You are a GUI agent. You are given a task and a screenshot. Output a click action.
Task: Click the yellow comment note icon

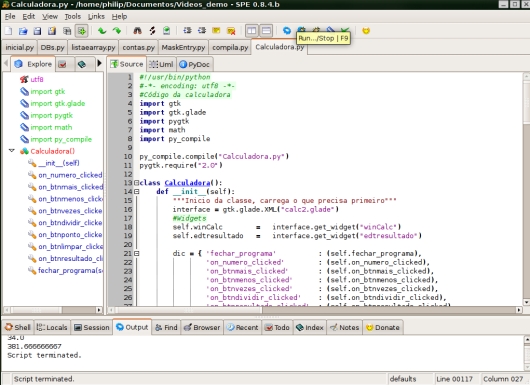[216, 31]
